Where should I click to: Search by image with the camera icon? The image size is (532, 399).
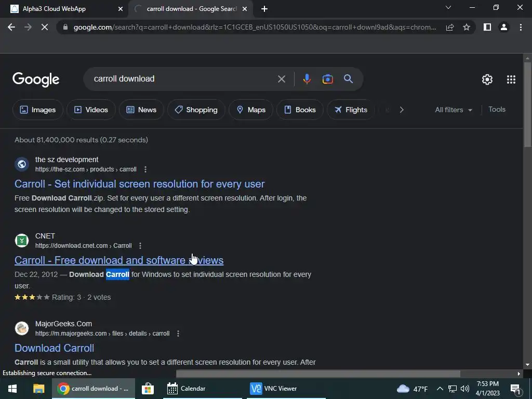pos(327,79)
